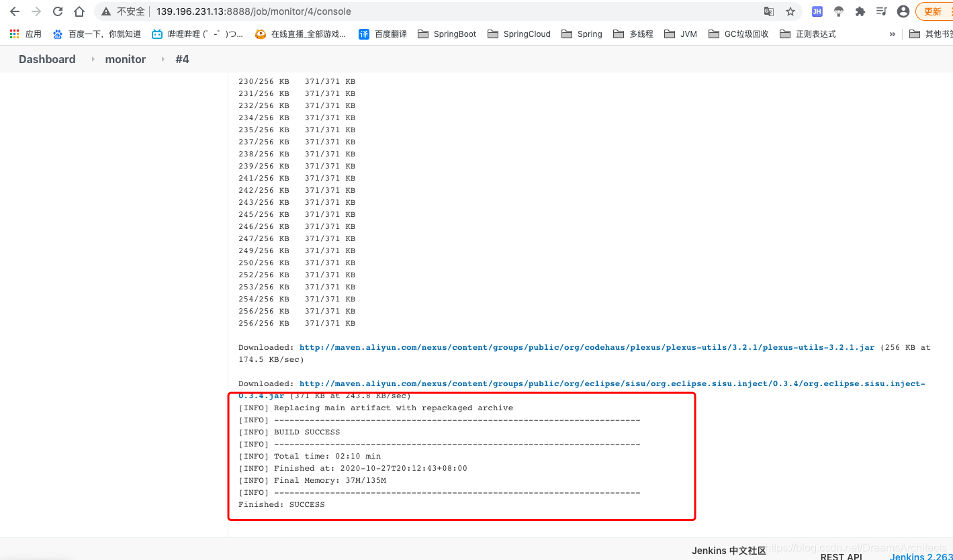953x560 pixels.
Task: Expand the breadcrumb arrow after monitor
Action: click(163, 59)
